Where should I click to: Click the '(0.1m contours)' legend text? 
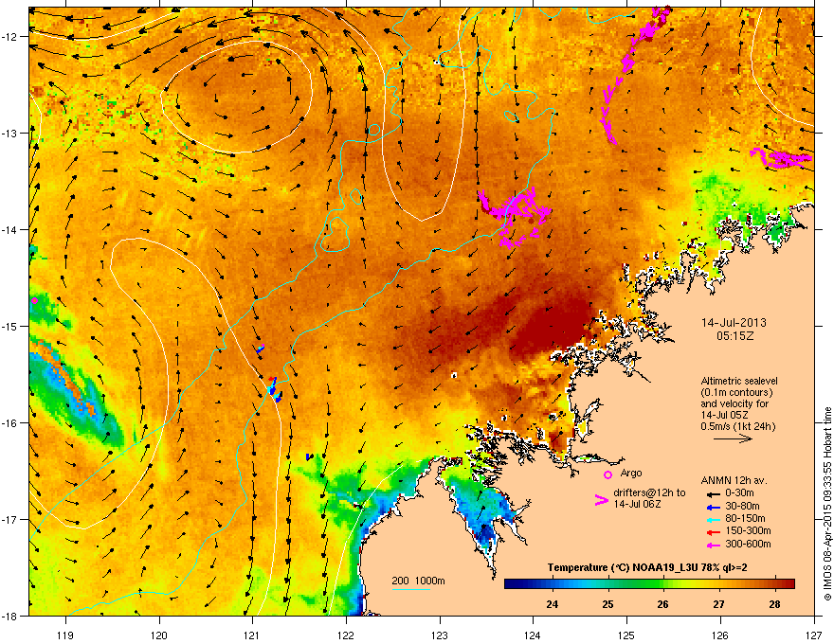[736, 392]
